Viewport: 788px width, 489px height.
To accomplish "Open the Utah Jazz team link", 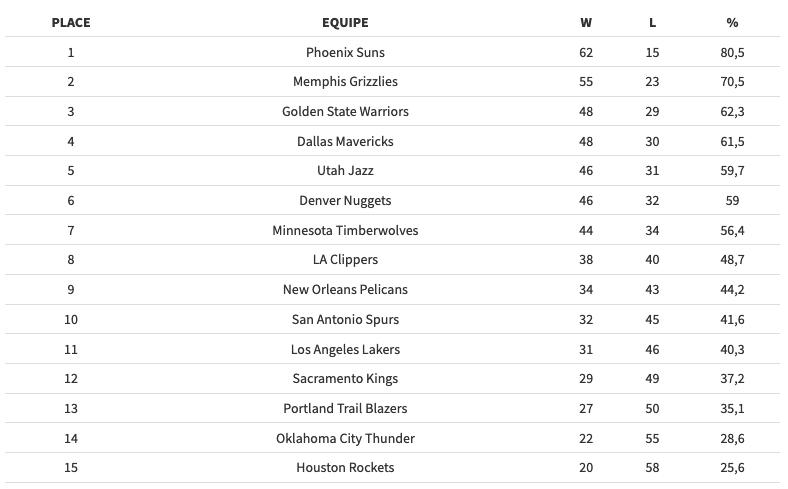I will (345, 171).
